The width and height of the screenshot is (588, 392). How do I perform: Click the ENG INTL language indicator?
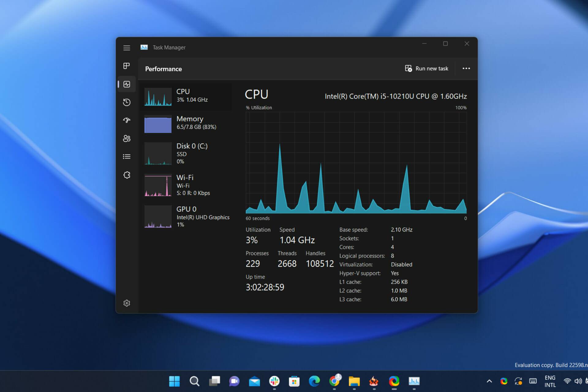(550, 381)
